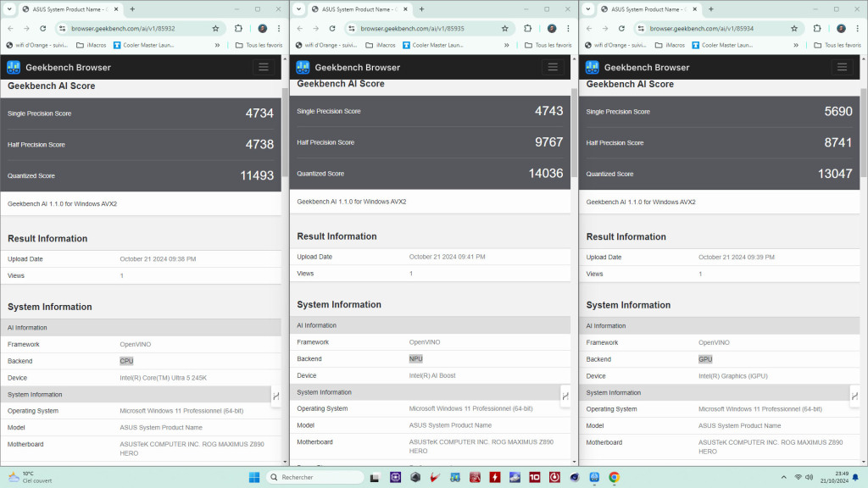Open the Wi-Fi network tray icon

click(798, 477)
